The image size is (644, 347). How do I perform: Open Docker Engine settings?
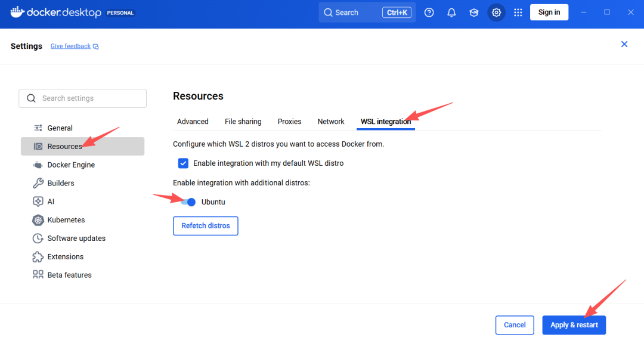click(82, 165)
